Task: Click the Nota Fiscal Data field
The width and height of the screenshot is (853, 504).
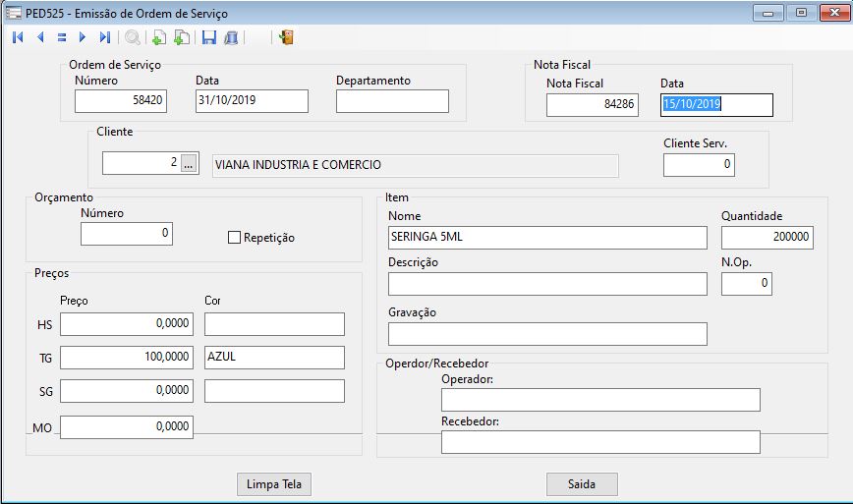Action: click(x=716, y=104)
